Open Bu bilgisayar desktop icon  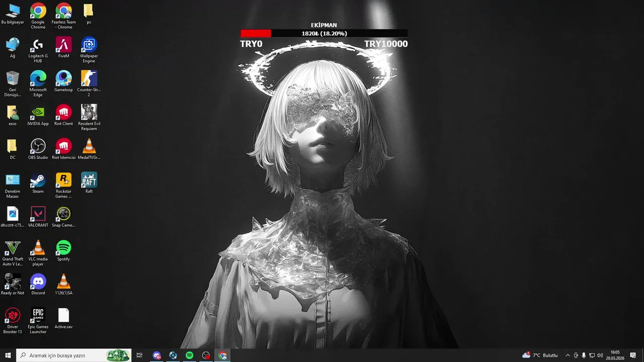pos(13,14)
